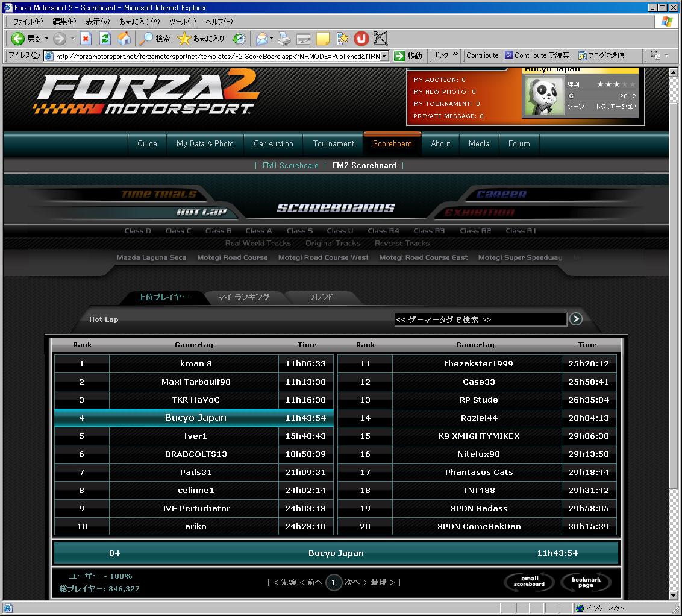
Task: Open the FM1 Scoreboard link
Action: [290, 166]
